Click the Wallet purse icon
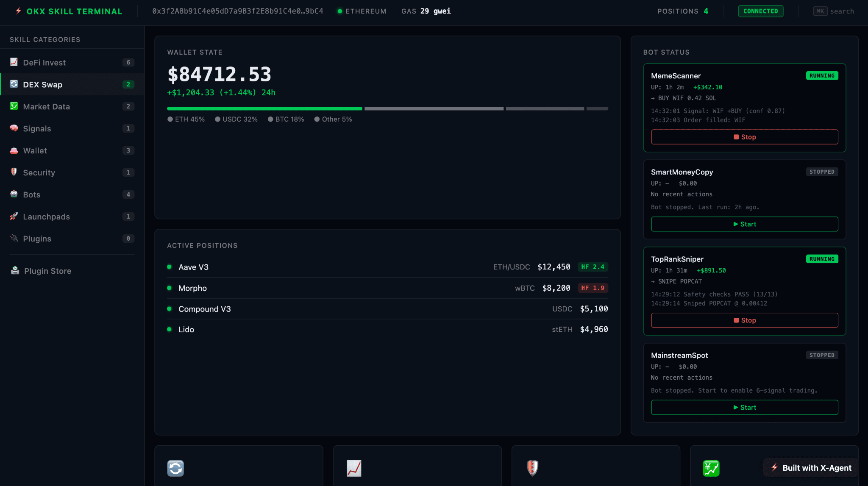The width and height of the screenshot is (868, 486). [14, 150]
